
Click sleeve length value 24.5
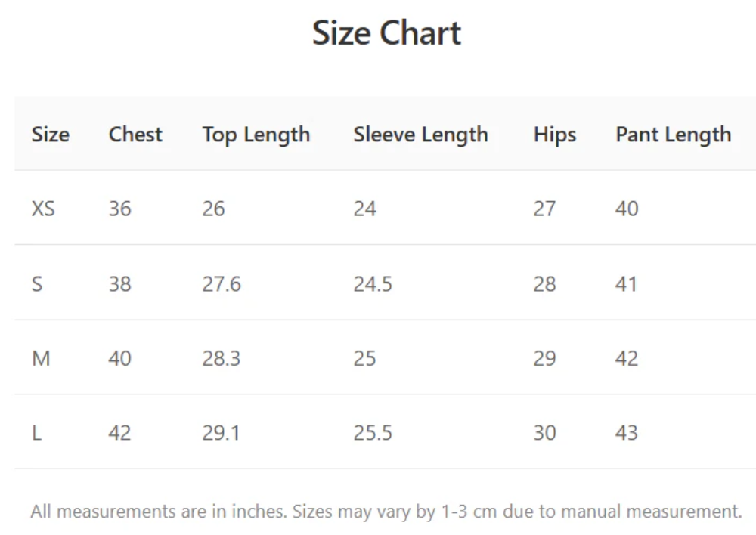tap(373, 284)
